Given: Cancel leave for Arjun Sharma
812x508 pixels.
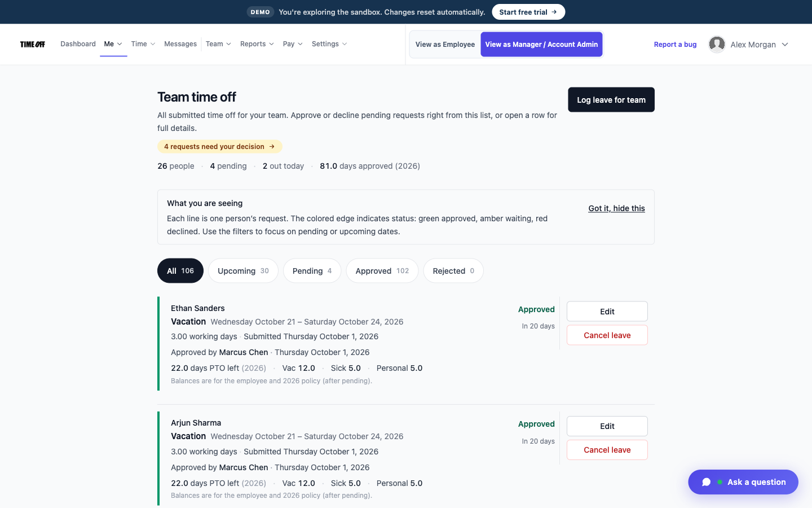Looking at the screenshot, I should pyautogui.click(x=607, y=450).
